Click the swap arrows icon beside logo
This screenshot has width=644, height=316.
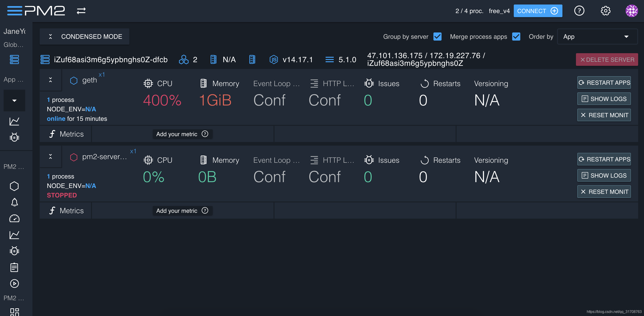[x=81, y=11]
